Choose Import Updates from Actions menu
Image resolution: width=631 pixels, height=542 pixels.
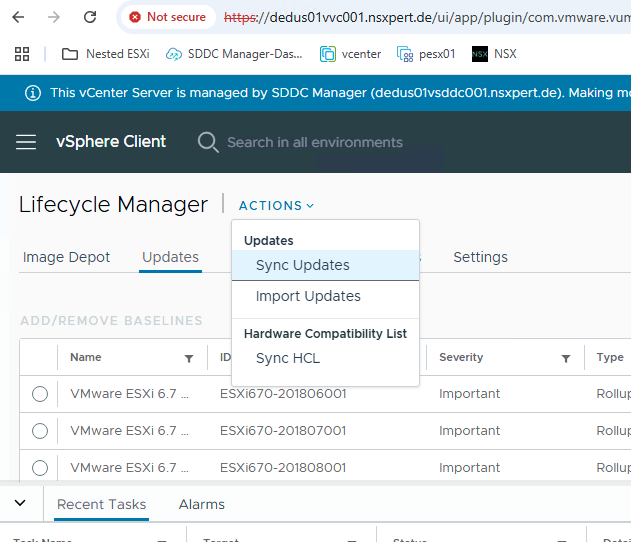pyautogui.click(x=308, y=296)
